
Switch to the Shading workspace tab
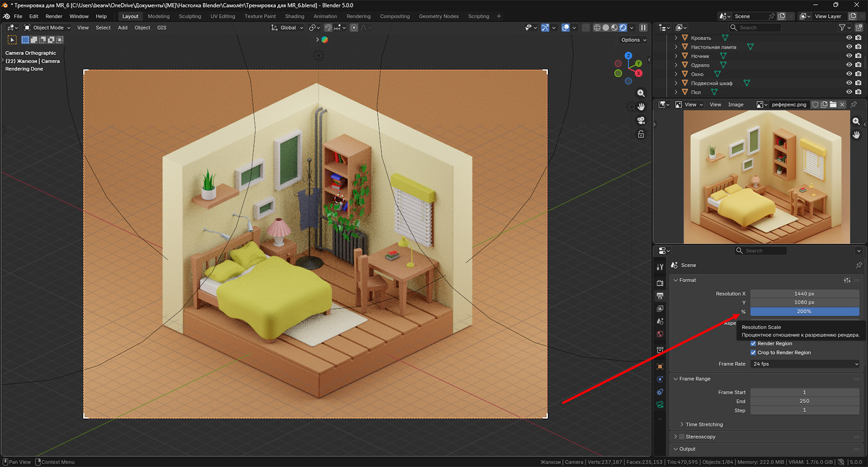coord(295,16)
